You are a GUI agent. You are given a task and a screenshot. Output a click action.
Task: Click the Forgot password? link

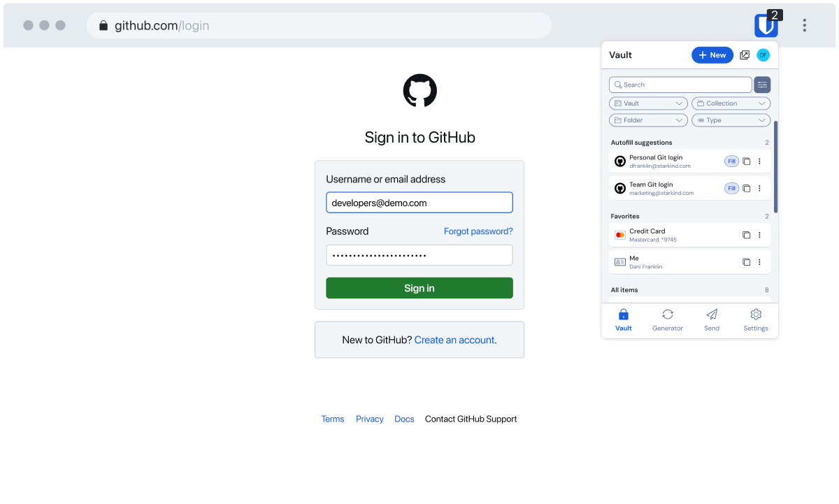[478, 231]
